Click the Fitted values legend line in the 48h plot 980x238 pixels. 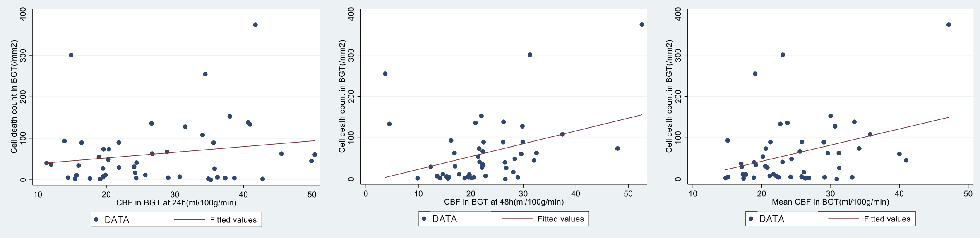pyautogui.click(x=517, y=219)
